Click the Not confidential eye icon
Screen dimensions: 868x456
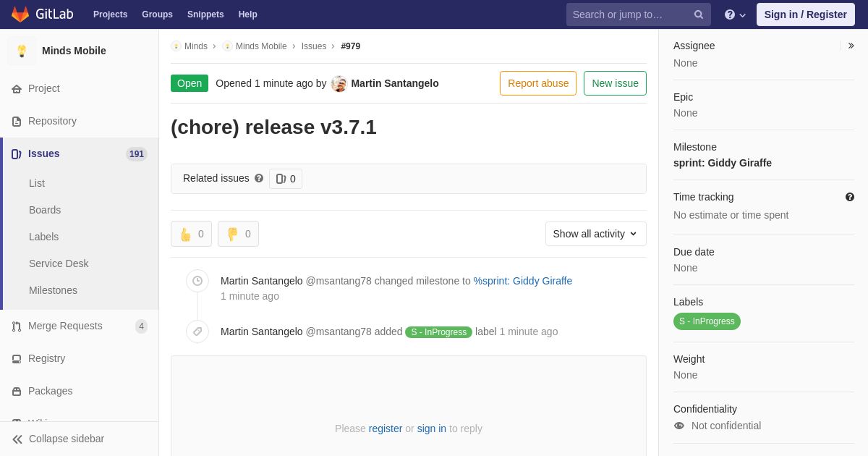pos(679,426)
